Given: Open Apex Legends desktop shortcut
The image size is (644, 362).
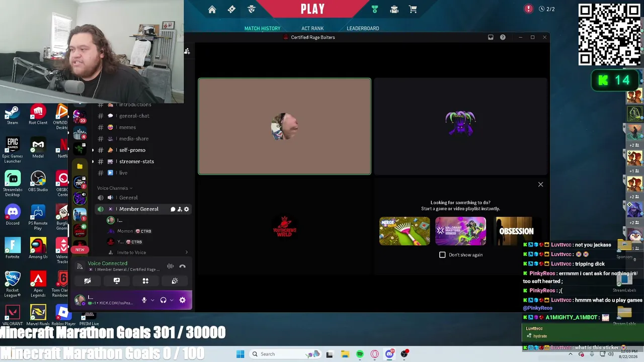Looking at the screenshot, I should (38, 284).
